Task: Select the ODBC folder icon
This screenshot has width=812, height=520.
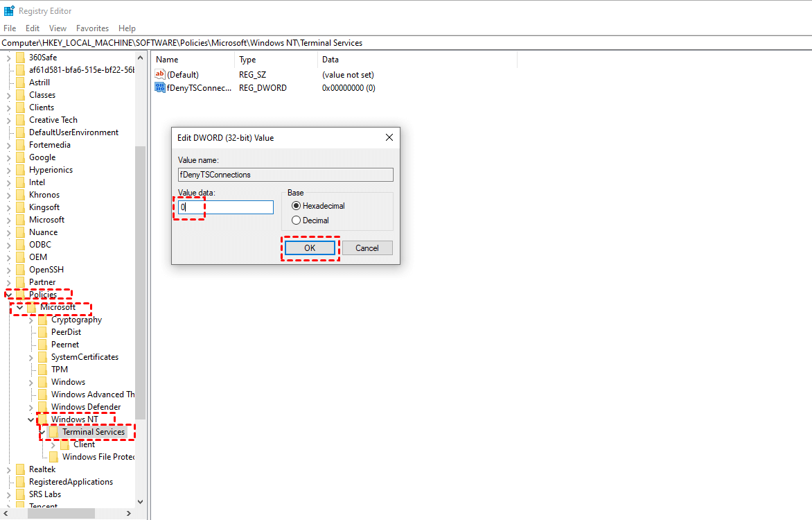Action: pyautogui.click(x=20, y=244)
